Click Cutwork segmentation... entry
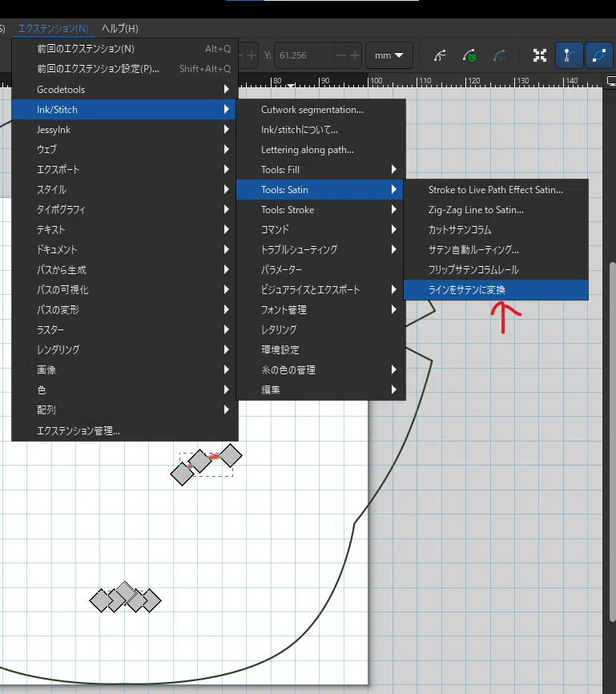The image size is (616, 694). click(321, 110)
